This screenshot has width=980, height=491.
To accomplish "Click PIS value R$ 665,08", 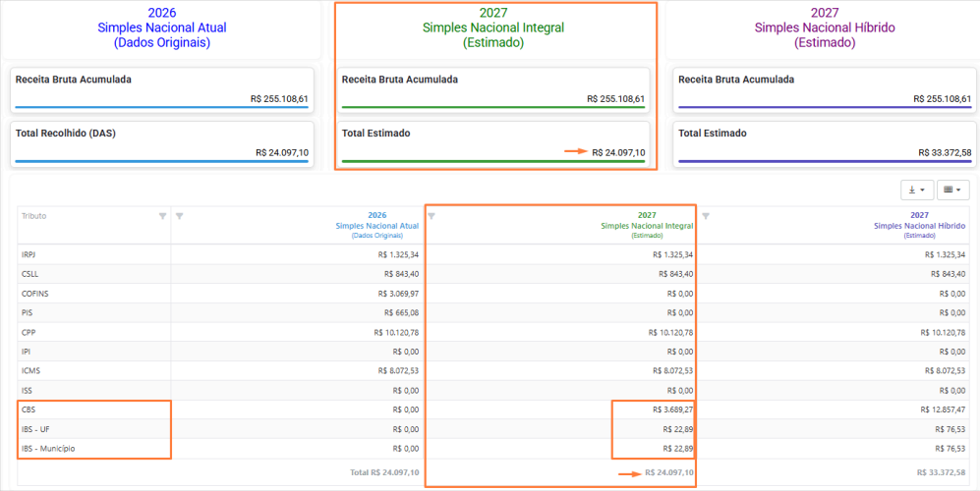I will click(x=402, y=312).
